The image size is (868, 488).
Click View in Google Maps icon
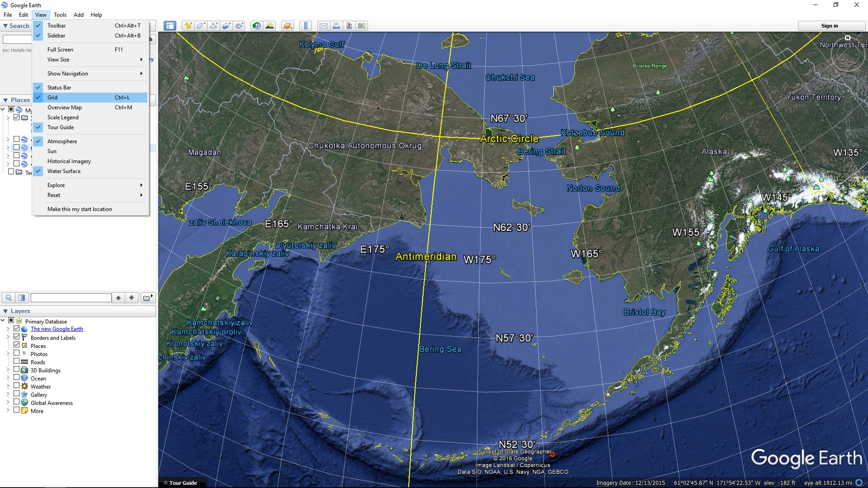[x=362, y=26]
